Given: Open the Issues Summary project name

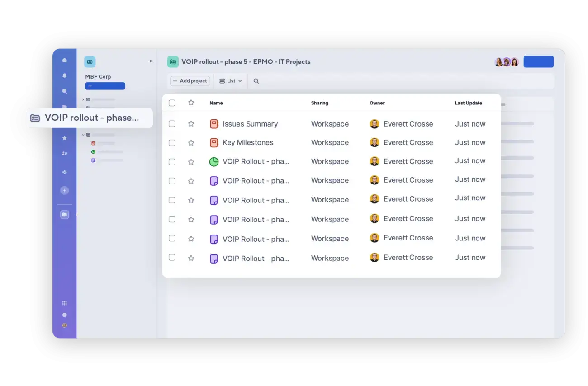Looking at the screenshot, I should 250,124.
